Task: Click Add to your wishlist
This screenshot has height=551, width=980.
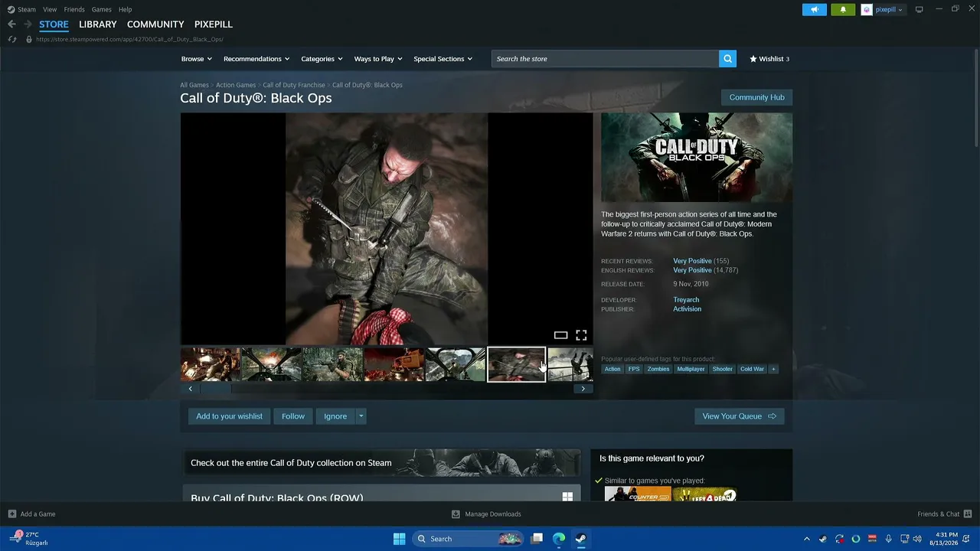Action: pyautogui.click(x=229, y=416)
